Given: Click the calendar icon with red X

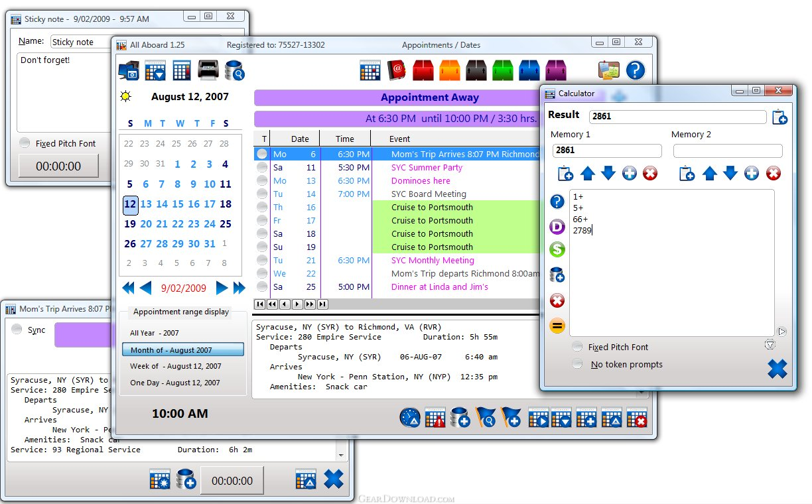Looking at the screenshot, I should click(636, 418).
